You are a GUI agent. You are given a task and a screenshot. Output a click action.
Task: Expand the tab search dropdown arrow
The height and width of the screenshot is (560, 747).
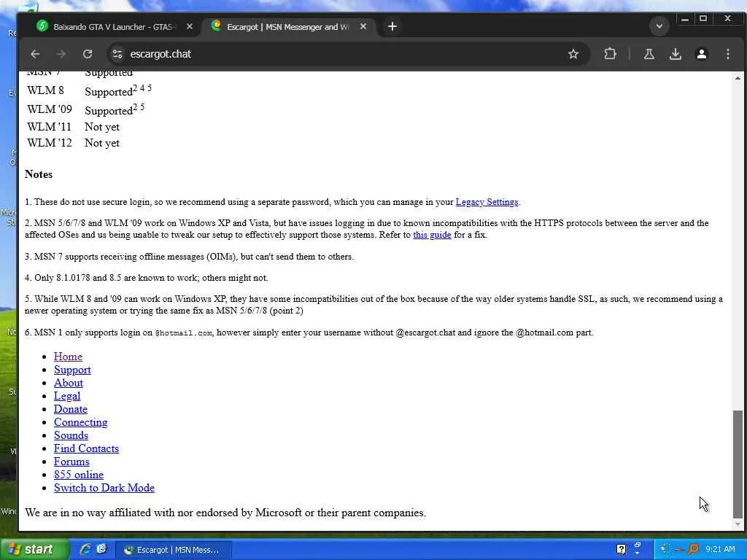click(x=659, y=26)
